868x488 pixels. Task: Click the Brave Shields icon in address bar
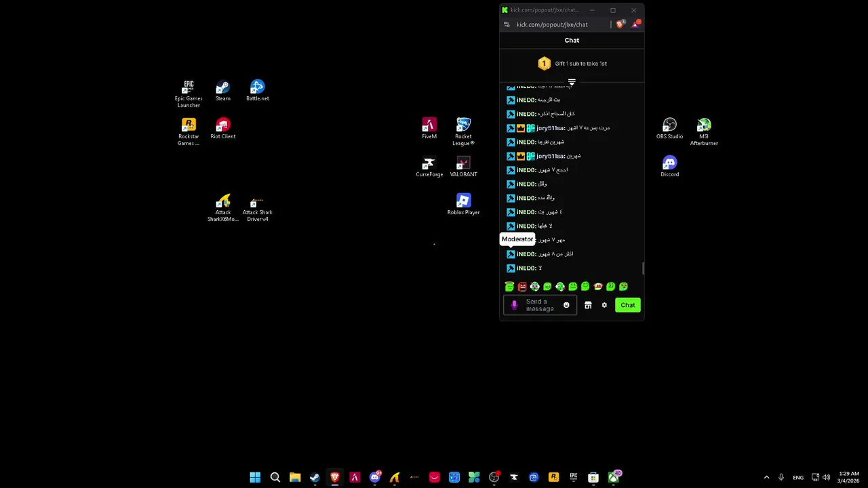click(x=620, y=24)
